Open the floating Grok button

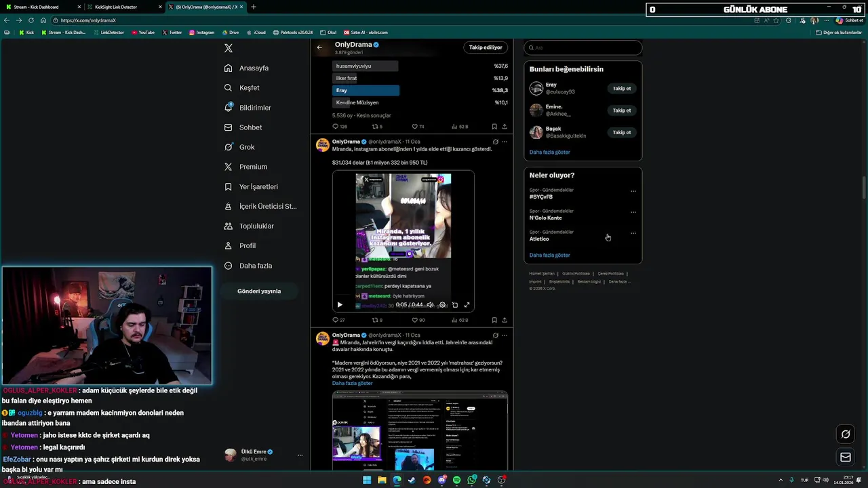(846, 434)
